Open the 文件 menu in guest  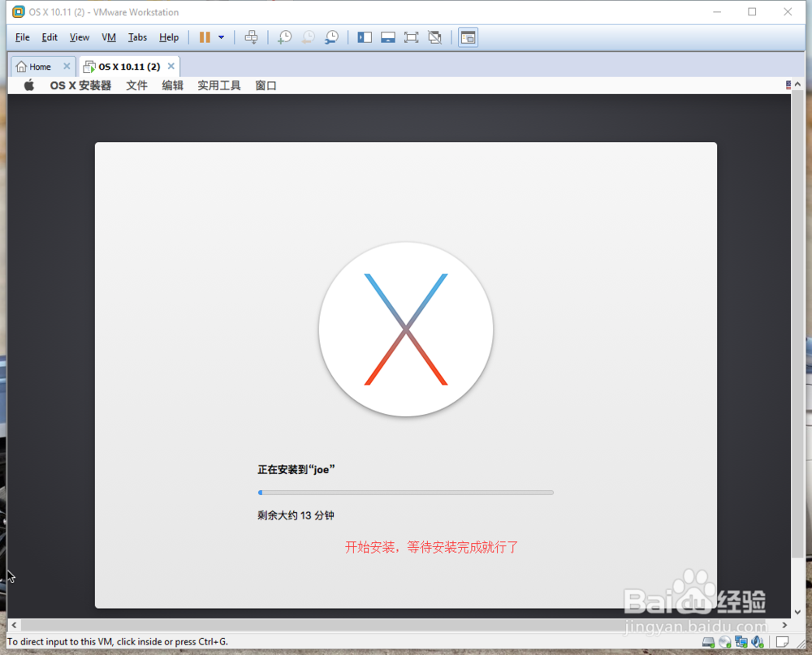(x=136, y=85)
